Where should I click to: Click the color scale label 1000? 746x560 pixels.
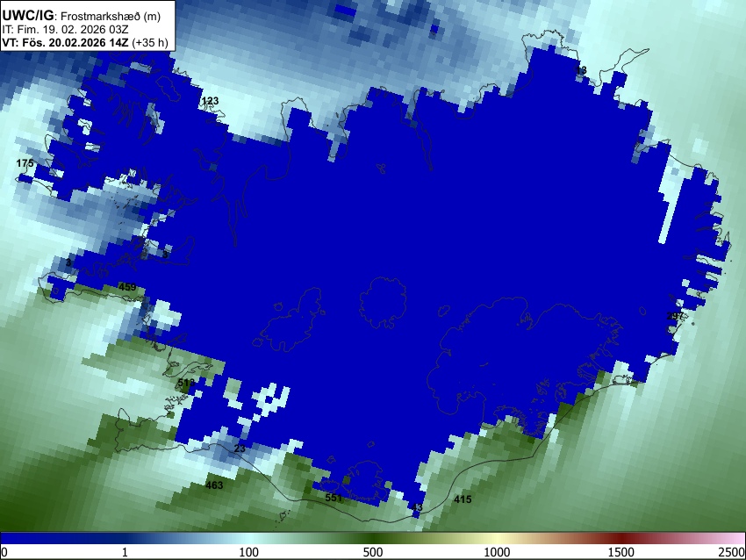click(497, 552)
